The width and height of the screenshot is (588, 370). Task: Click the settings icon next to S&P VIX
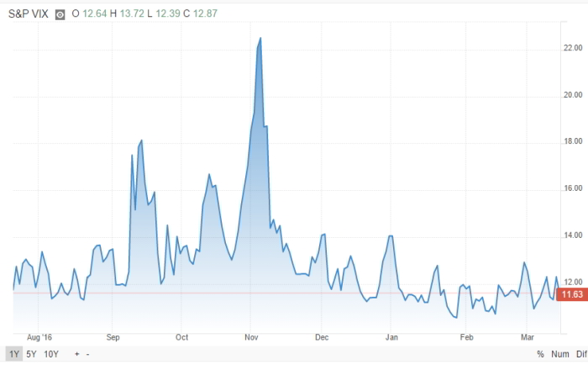(x=60, y=14)
